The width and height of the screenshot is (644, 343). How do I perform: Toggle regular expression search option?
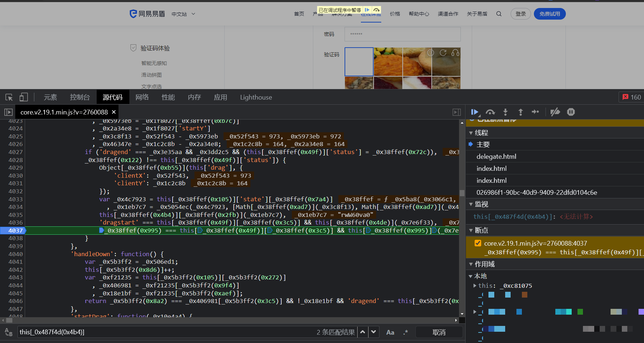pyautogui.click(x=406, y=332)
